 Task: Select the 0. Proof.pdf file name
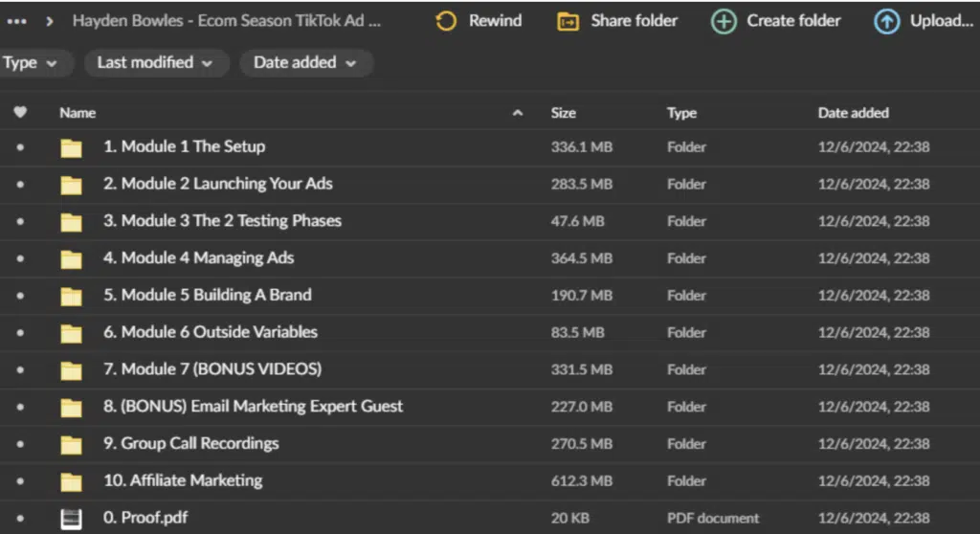tap(145, 517)
